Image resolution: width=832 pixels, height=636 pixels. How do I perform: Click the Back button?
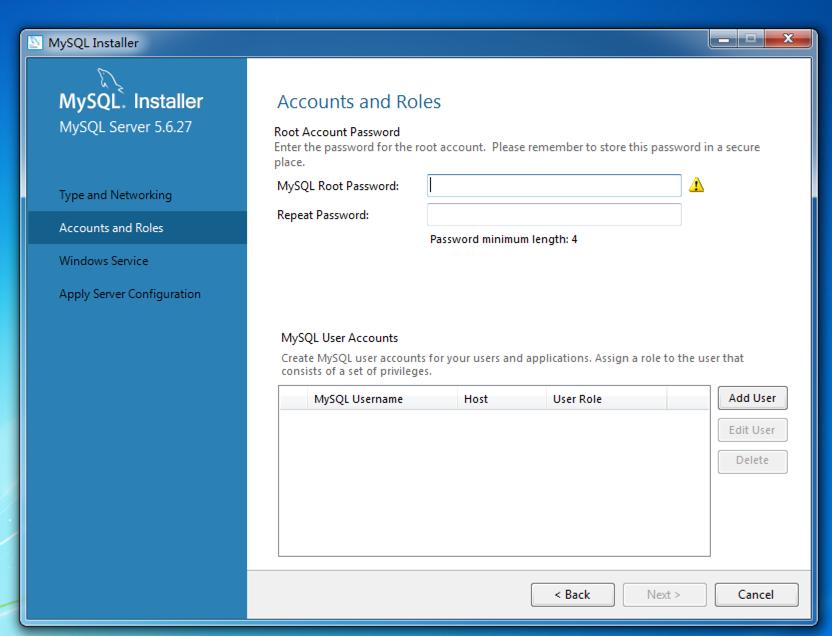572,594
